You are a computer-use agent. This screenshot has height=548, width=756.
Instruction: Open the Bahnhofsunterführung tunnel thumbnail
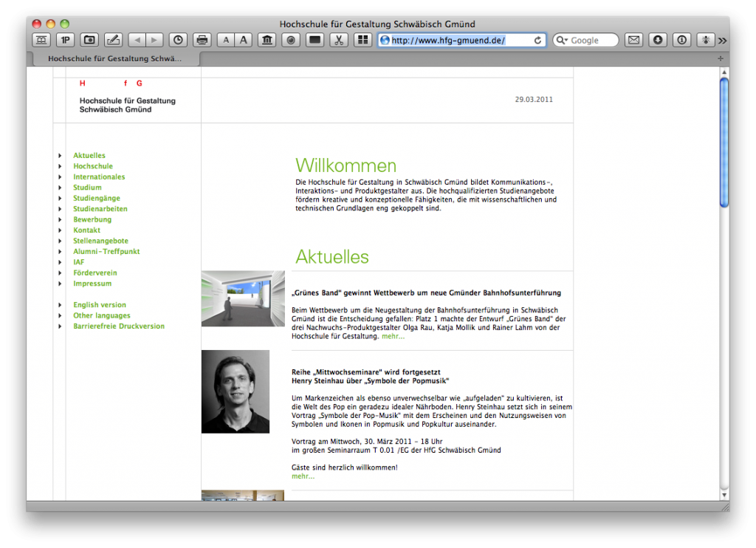[x=243, y=298]
